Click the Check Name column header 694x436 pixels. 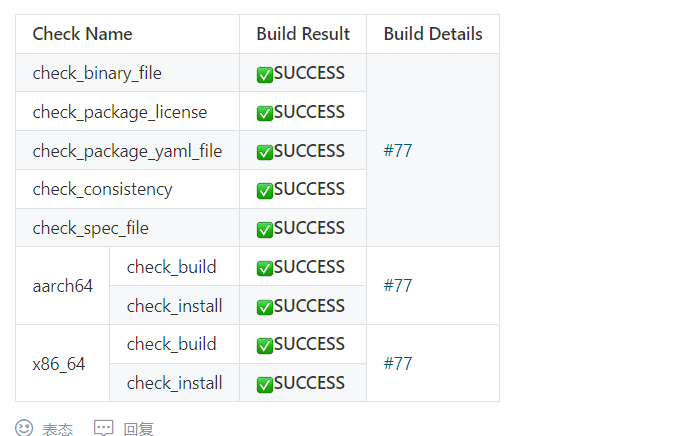pyautogui.click(x=82, y=34)
